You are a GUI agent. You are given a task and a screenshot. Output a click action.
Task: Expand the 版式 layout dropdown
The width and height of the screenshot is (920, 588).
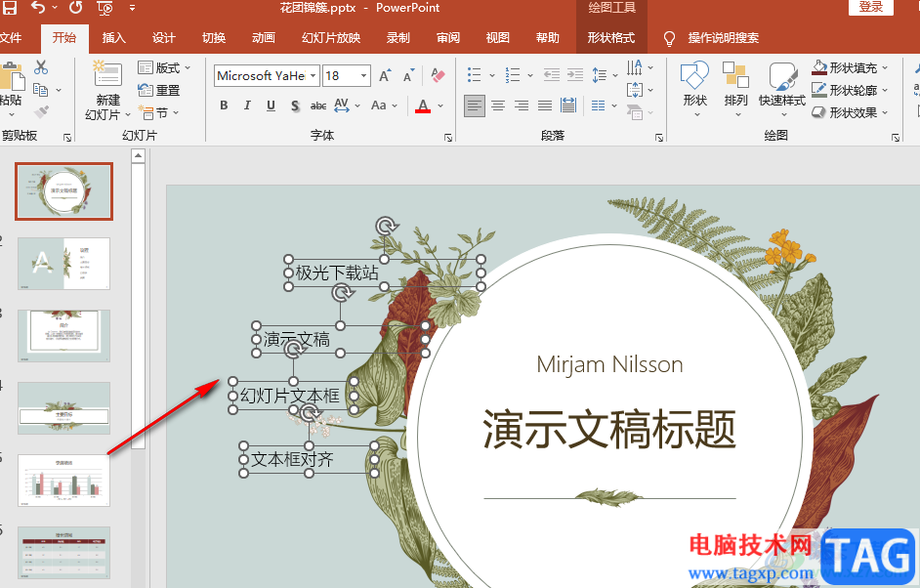[188, 67]
